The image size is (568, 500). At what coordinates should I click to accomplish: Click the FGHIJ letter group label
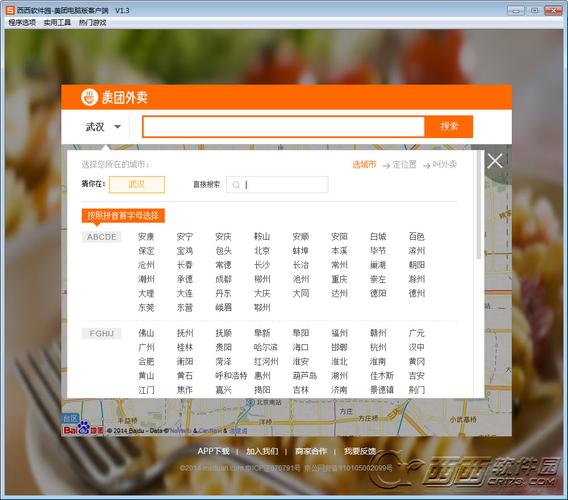[x=101, y=333]
